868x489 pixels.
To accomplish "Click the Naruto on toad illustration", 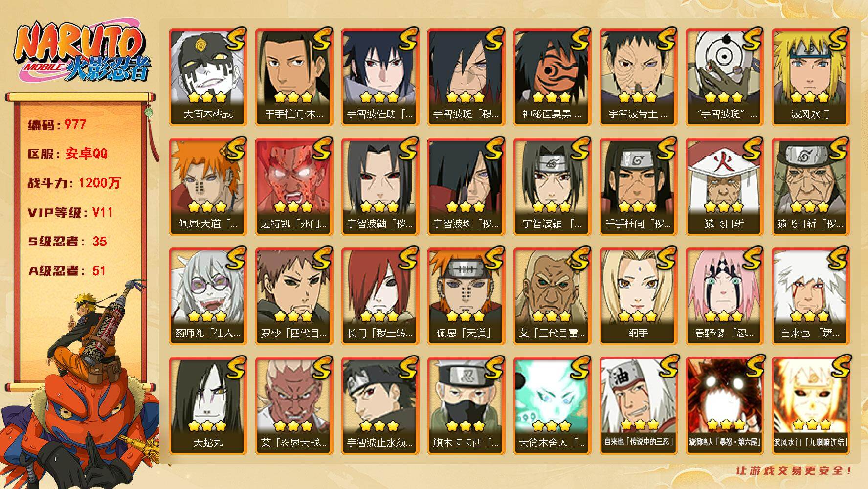I will pos(81,386).
